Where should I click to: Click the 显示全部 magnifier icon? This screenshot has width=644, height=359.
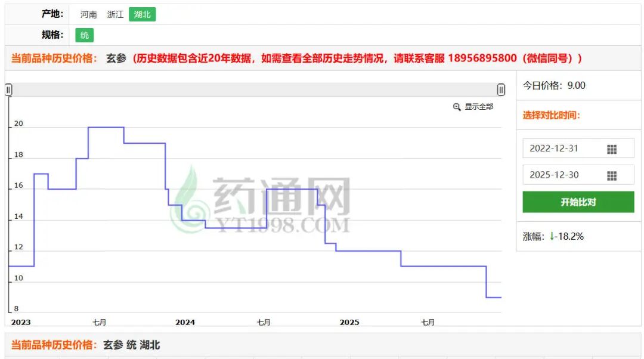[x=457, y=107]
